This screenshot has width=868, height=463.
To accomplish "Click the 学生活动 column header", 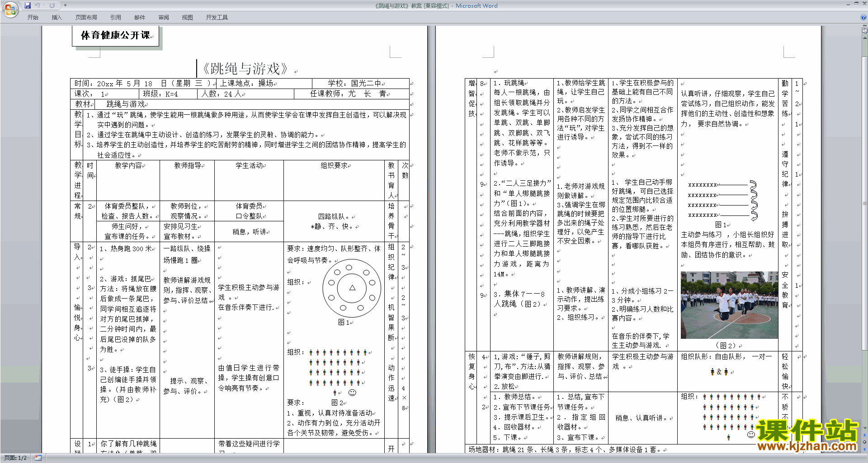I will click(x=249, y=166).
